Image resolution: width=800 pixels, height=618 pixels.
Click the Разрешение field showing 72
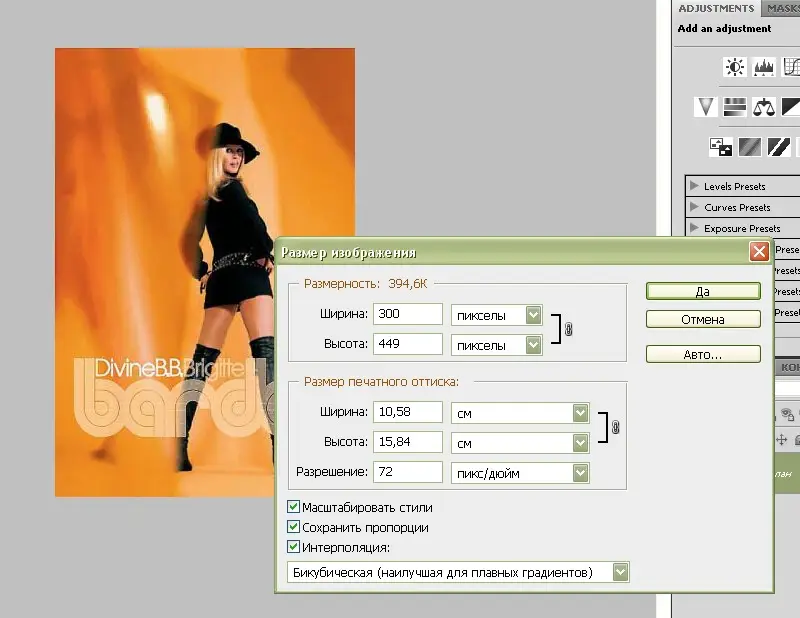(408, 472)
